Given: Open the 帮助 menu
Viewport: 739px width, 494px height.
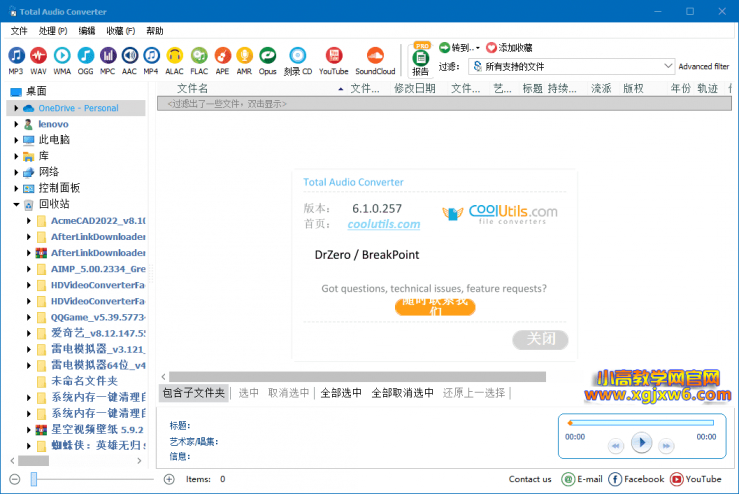Looking at the screenshot, I should tap(155, 31).
